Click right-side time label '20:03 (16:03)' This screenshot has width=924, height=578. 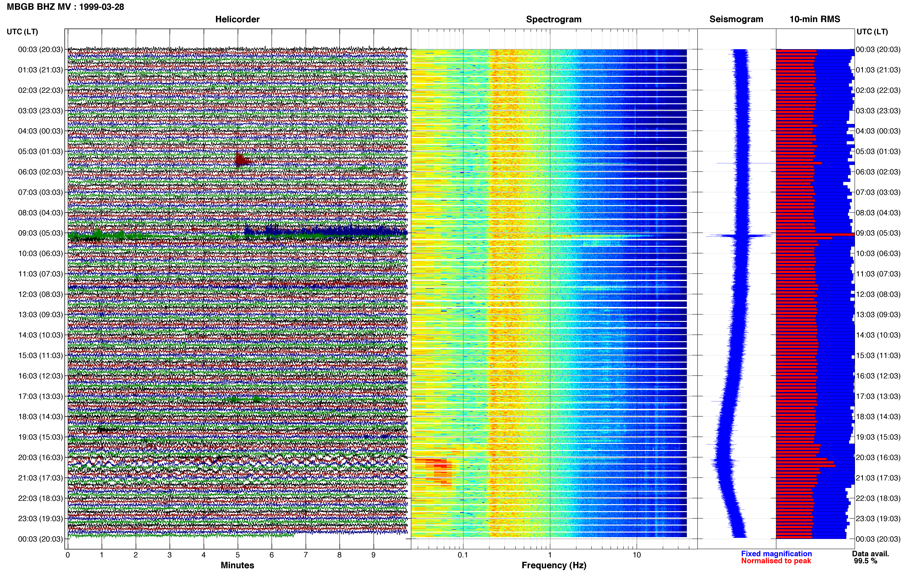tap(878, 457)
